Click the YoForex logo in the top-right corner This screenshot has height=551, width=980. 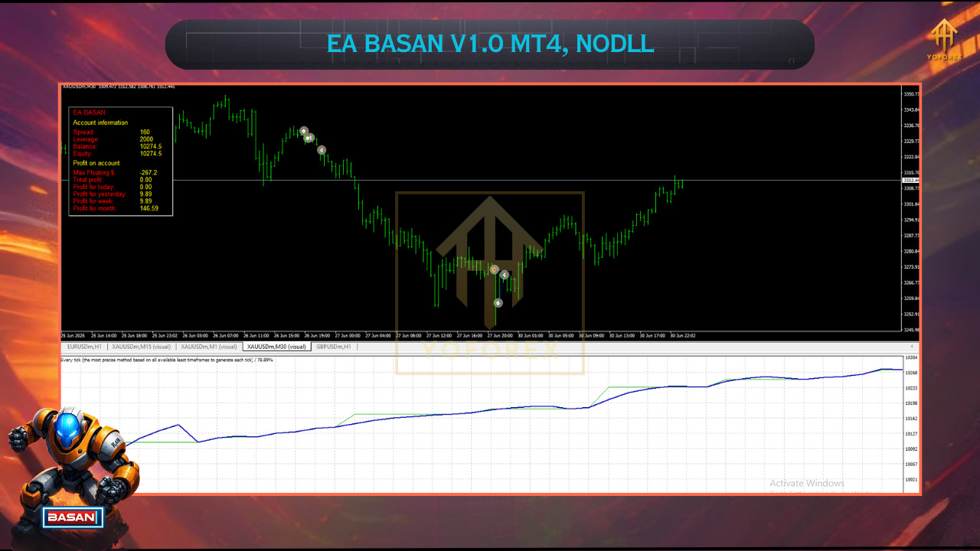943,40
